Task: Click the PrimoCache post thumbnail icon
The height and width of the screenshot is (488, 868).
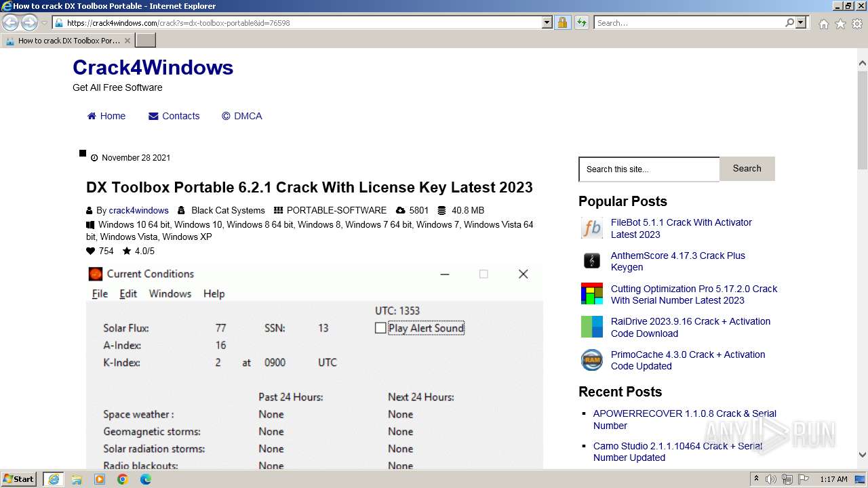Action: click(592, 360)
